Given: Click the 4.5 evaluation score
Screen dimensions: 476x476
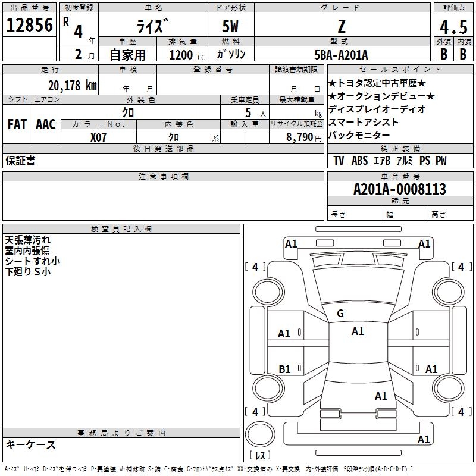Looking at the screenshot, I should click(453, 27).
